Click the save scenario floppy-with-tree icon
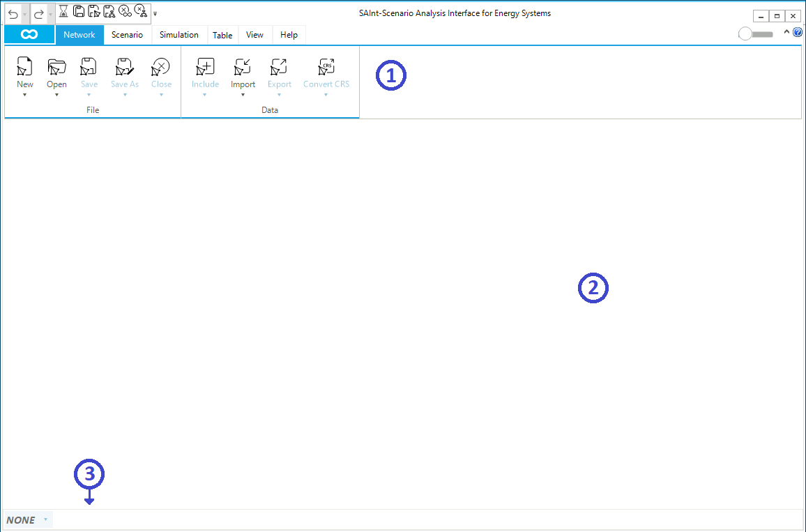 click(109, 10)
